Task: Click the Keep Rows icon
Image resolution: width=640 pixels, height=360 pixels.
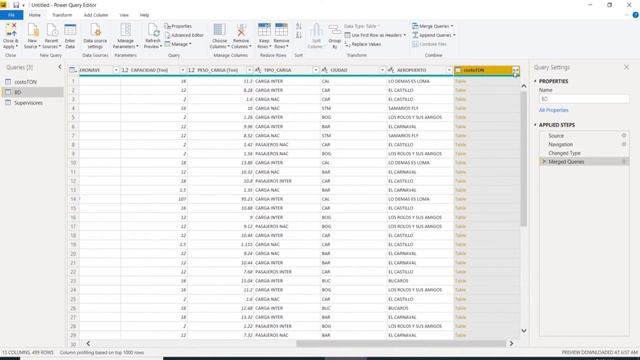Action: (264, 30)
